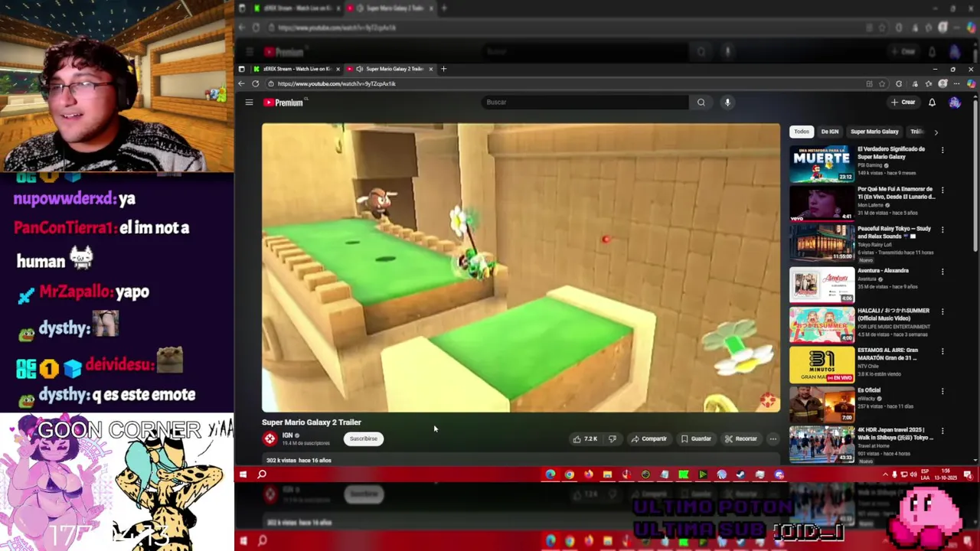
Task: Open the Mon Laferte video thumbnail
Action: (x=822, y=204)
